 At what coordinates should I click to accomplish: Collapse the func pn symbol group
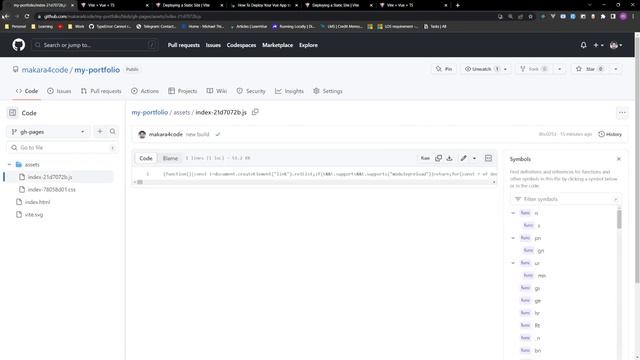point(513,238)
